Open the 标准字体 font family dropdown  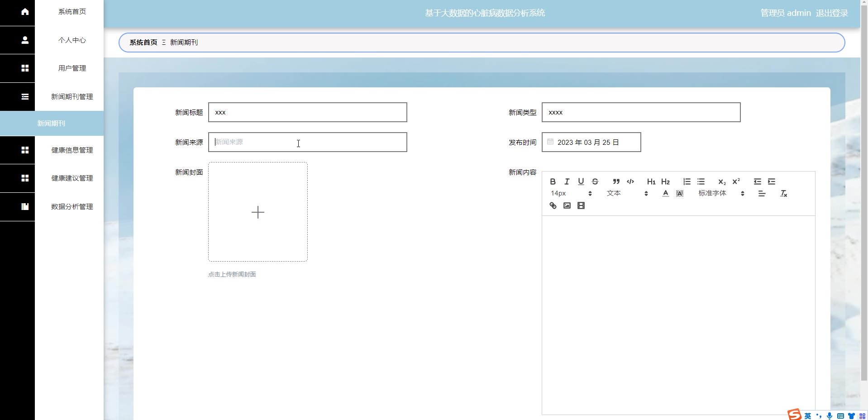[721, 194]
